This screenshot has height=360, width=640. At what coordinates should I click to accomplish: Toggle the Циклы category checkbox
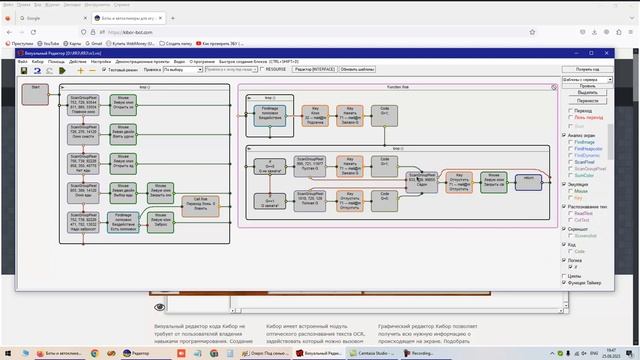point(564,276)
